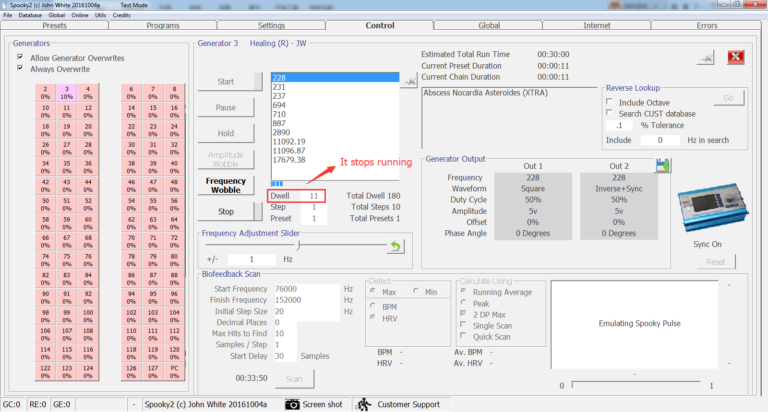The height and width of the screenshot is (412, 768).
Task: Click the Dwell value input field
Action: [315, 195]
